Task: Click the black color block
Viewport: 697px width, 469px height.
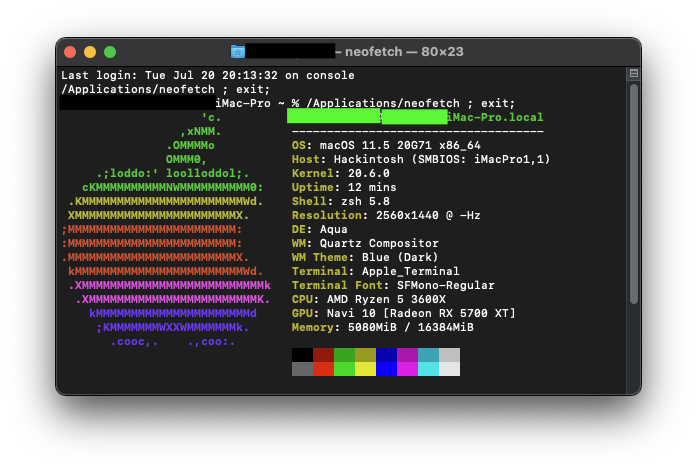Action: point(302,355)
